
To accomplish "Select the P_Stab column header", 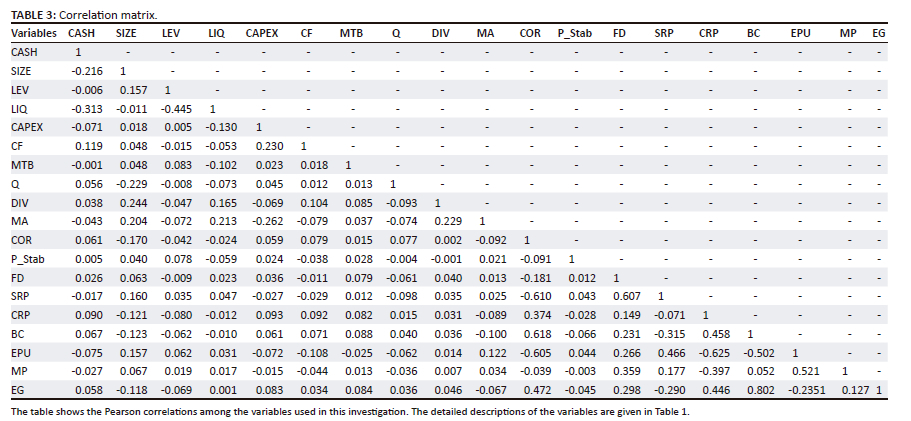I will tap(574, 34).
